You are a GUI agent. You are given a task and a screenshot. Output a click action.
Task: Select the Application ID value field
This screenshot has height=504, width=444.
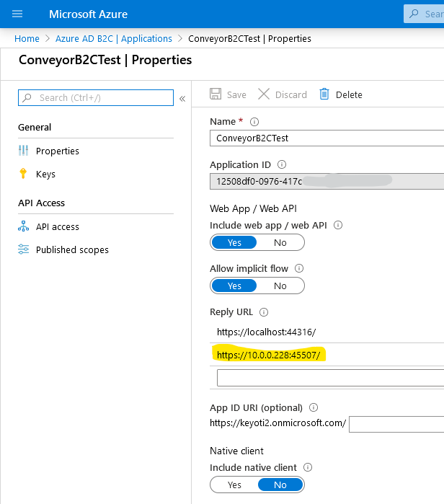point(327,181)
